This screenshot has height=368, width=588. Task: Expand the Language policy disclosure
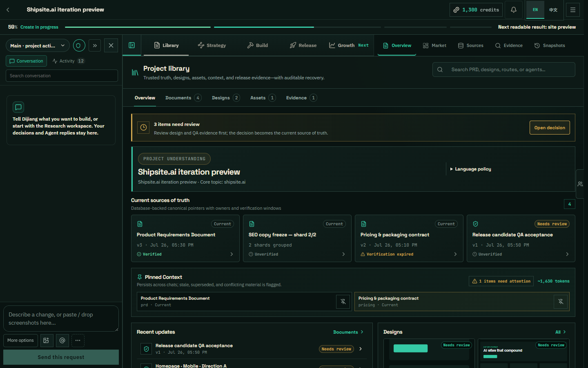470,169
